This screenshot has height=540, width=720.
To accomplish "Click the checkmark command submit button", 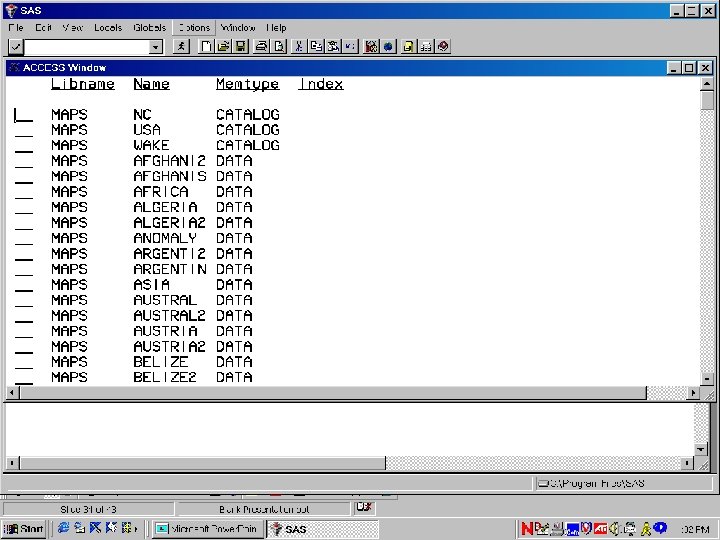I will point(16,47).
